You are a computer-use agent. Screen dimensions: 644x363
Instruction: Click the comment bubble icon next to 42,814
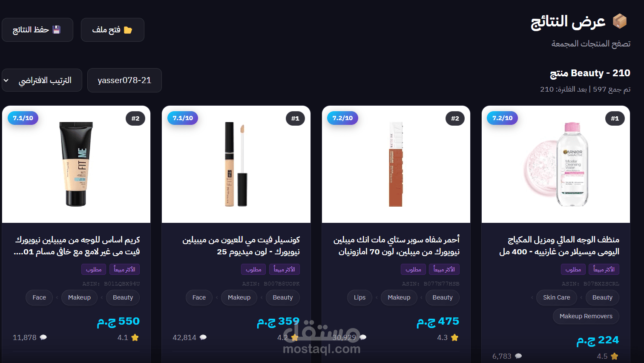[203, 337]
